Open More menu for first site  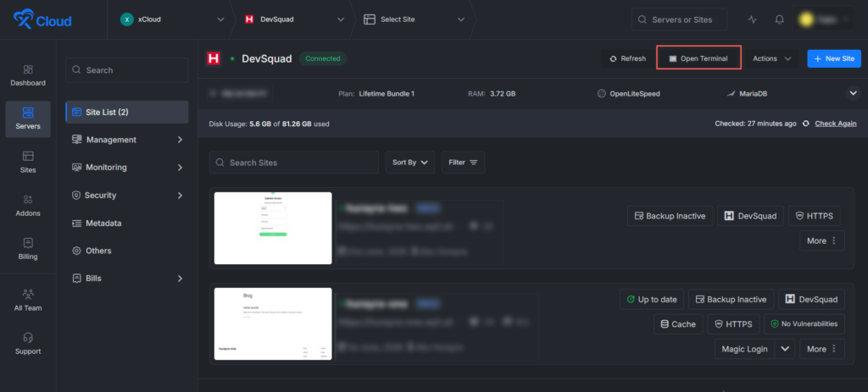pyautogui.click(x=822, y=240)
